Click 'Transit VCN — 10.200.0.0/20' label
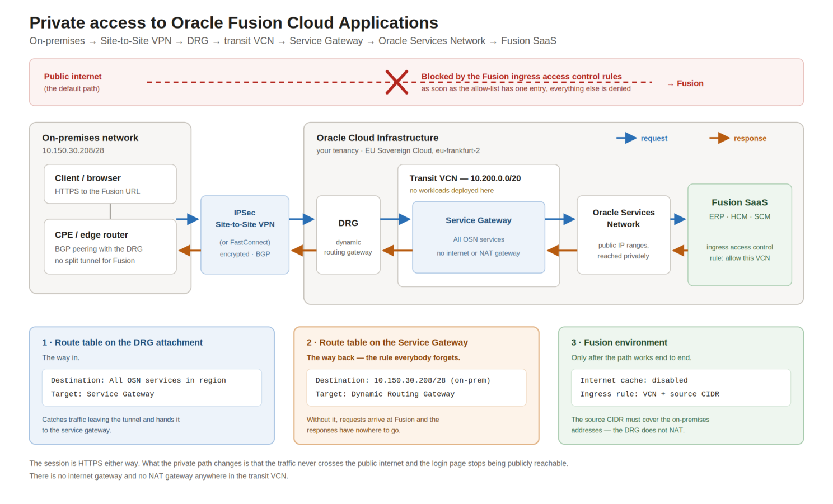Image resolution: width=833 pixels, height=504 pixels. pyautogui.click(x=465, y=178)
